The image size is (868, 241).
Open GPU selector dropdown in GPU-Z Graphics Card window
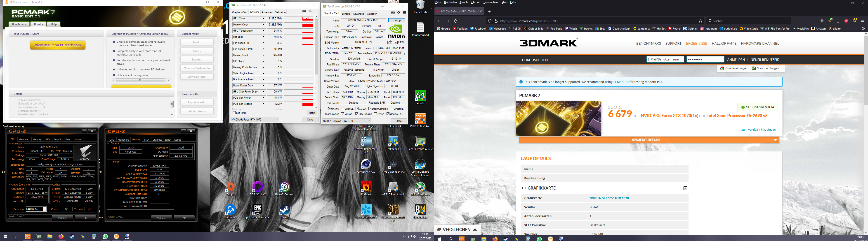[346, 121]
